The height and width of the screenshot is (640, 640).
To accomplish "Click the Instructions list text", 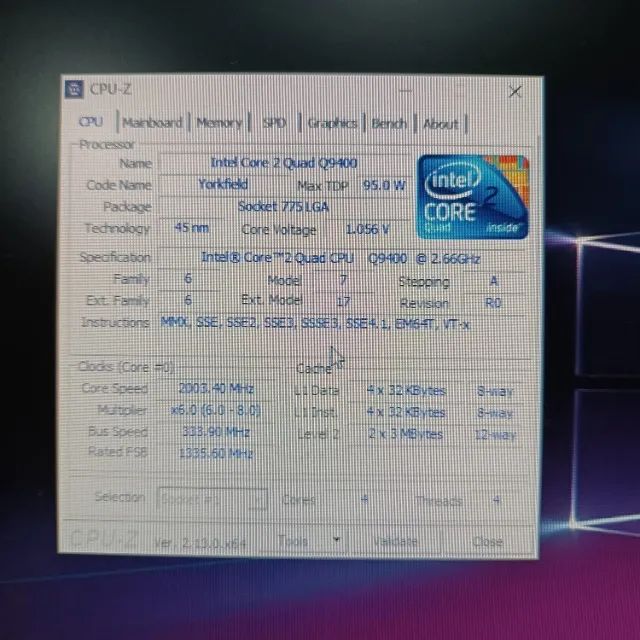I will (x=315, y=323).
